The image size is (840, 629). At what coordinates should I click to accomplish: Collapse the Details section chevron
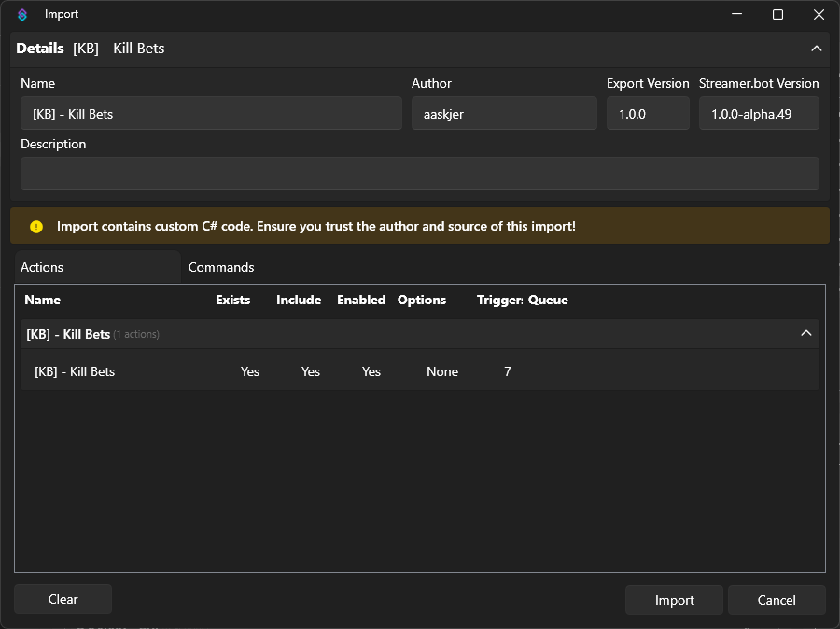pyautogui.click(x=816, y=49)
